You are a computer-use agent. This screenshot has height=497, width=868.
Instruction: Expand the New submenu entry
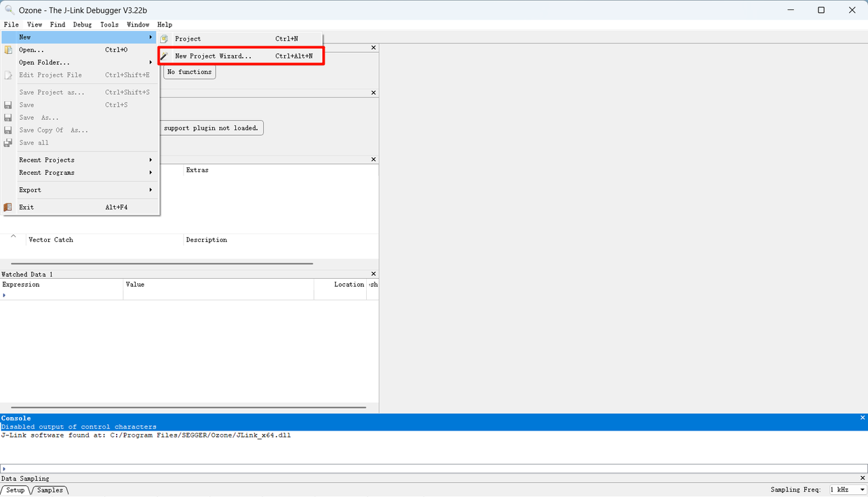point(80,37)
